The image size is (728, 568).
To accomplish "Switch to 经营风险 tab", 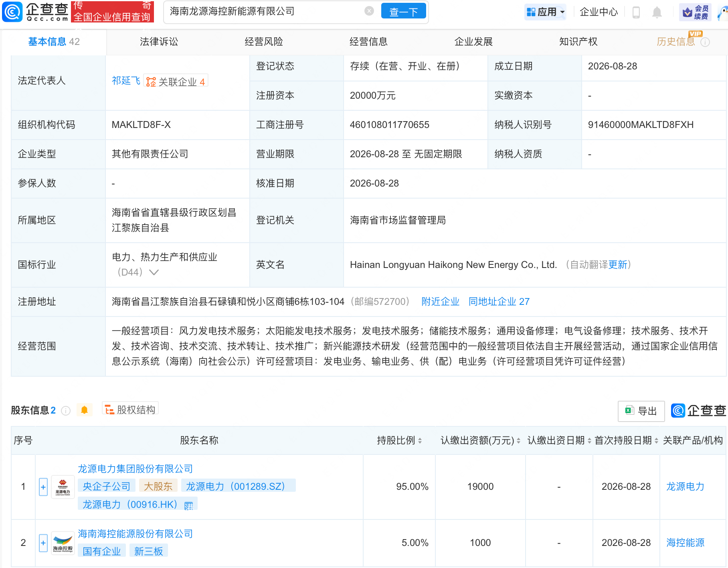I will tap(264, 41).
